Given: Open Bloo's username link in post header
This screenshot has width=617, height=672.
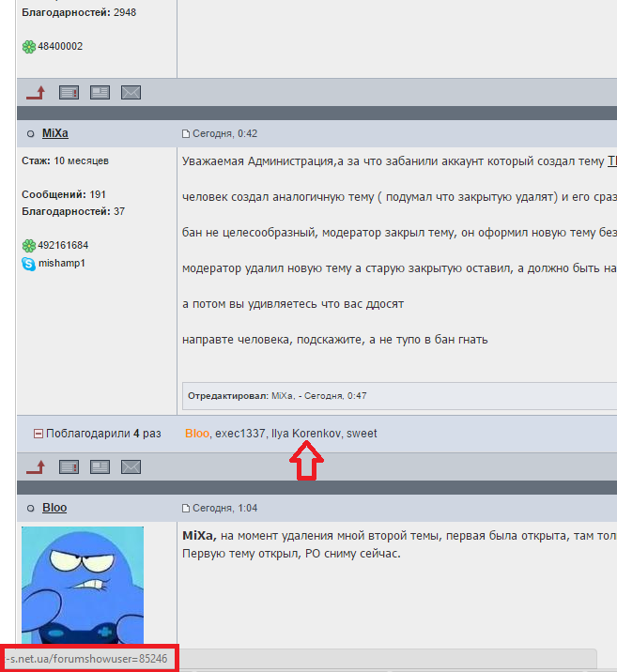Looking at the screenshot, I should (x=54, y=508).
